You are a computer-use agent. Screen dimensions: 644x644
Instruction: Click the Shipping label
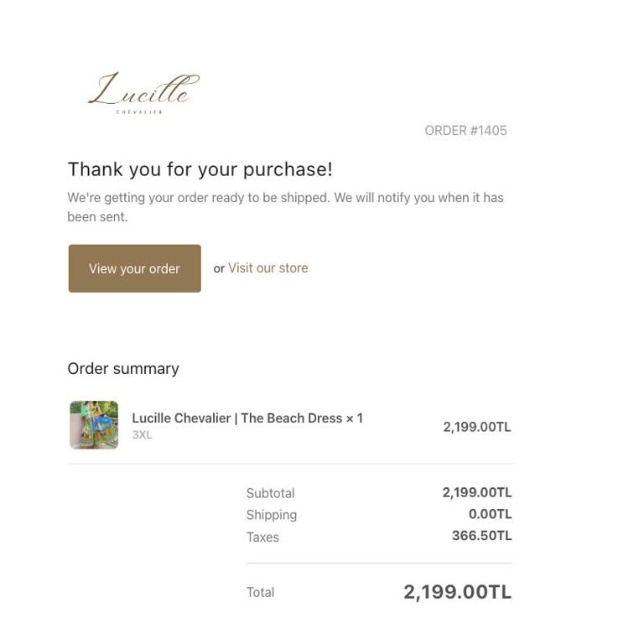271,515
